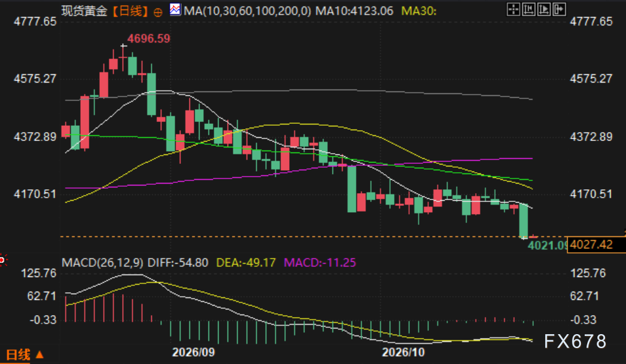
Task: Click the 4696.59 high price label
Action: [149, 39]
